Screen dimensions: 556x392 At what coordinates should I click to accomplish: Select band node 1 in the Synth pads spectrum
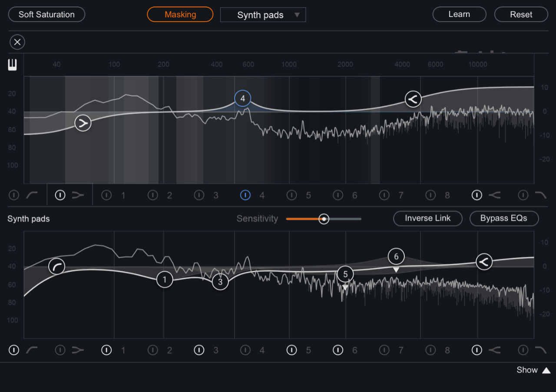(x=165, y=280)
